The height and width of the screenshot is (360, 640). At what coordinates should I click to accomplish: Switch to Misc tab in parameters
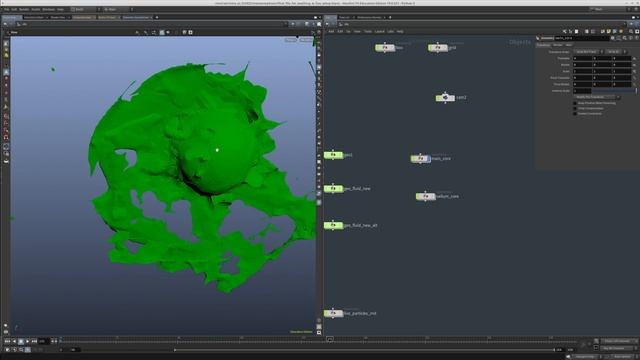coord(569,45)
